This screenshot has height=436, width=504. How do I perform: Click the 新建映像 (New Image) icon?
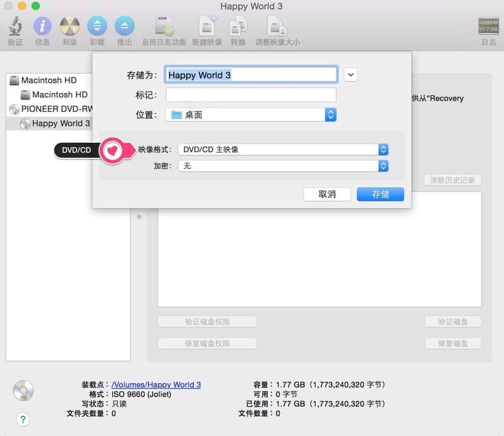point(207,26)
